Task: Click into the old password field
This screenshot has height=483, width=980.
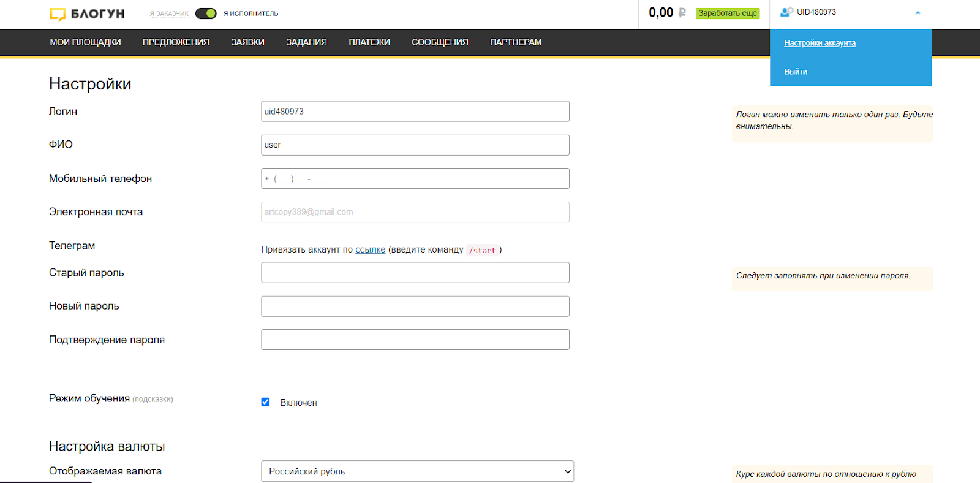Action: [x=415, y=273]
